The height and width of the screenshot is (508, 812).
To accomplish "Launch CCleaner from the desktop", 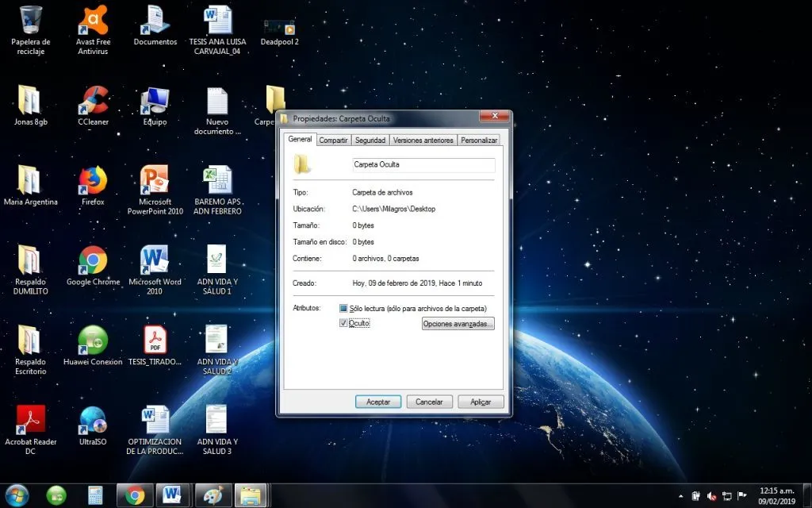I will 93,99.
